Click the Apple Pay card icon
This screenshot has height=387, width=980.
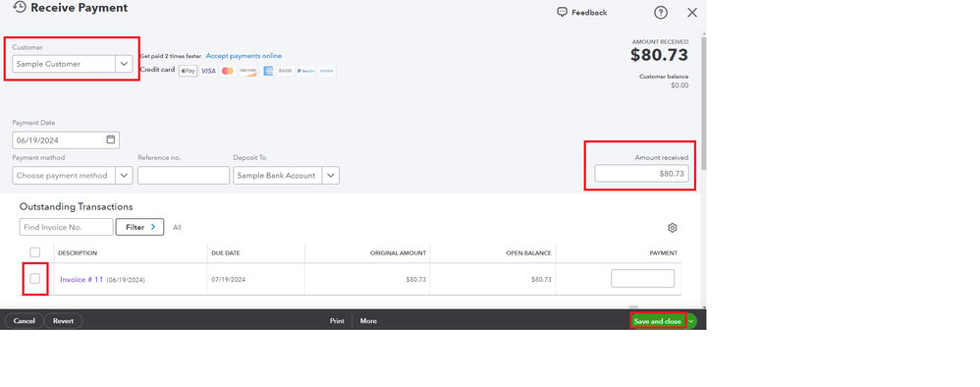[x=189, y=71]
